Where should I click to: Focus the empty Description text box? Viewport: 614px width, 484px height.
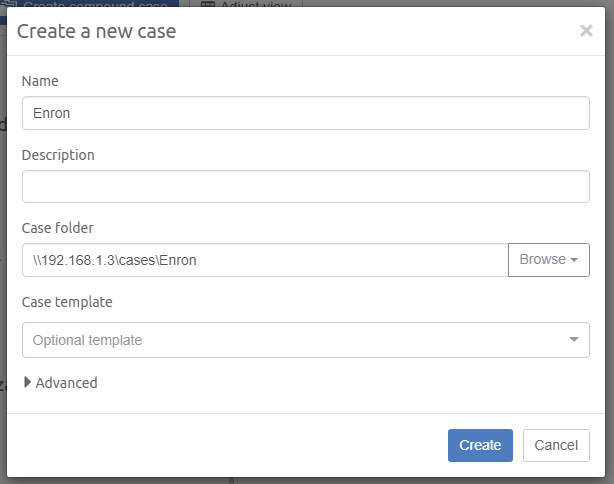point(305,187)
